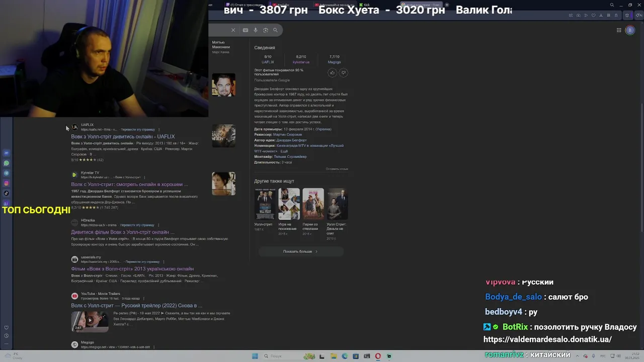The height and width of the screenshot is (362, 644).
Task: Open Telegram in the Opera sidebar
Action: pos(7,173)
